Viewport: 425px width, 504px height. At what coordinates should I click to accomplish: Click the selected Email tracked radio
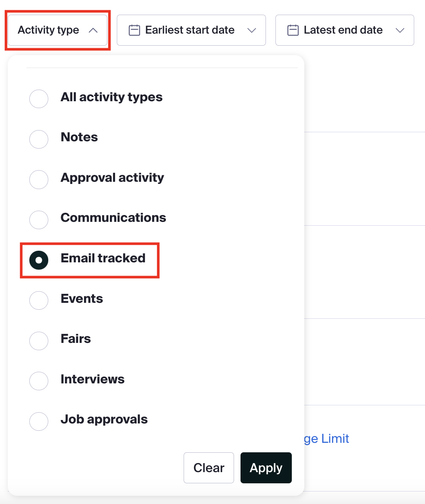pos(39,260)
